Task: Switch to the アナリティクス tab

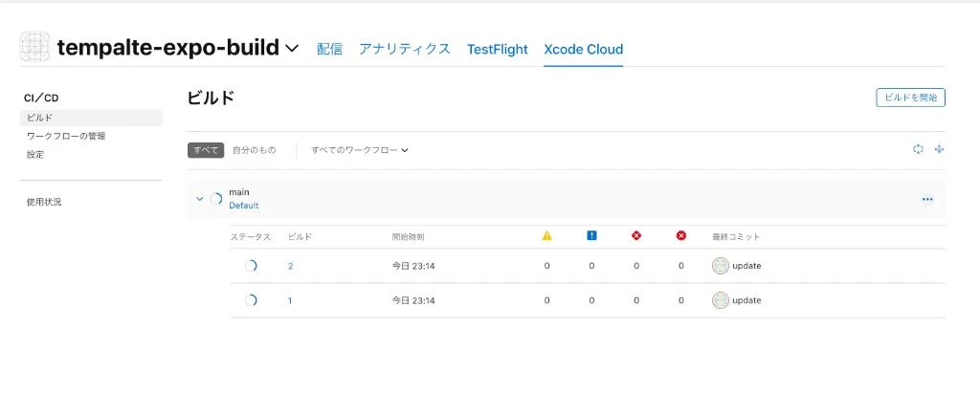Action: [405, 49]
